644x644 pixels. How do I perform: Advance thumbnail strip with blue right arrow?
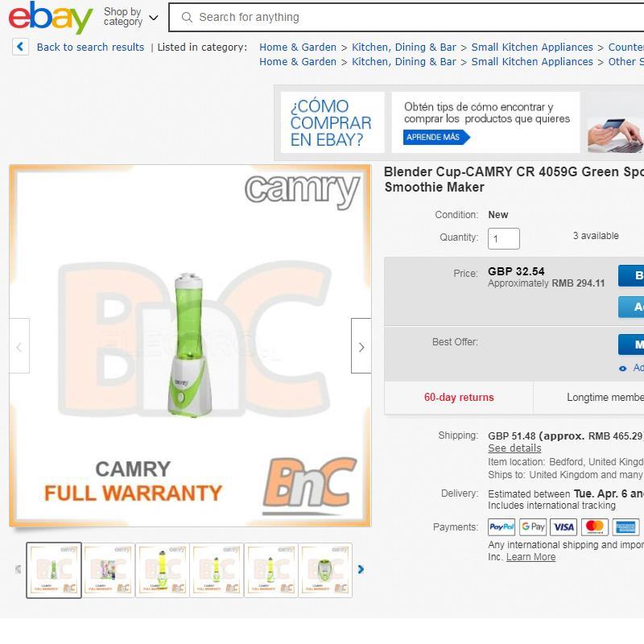point(361,569)
